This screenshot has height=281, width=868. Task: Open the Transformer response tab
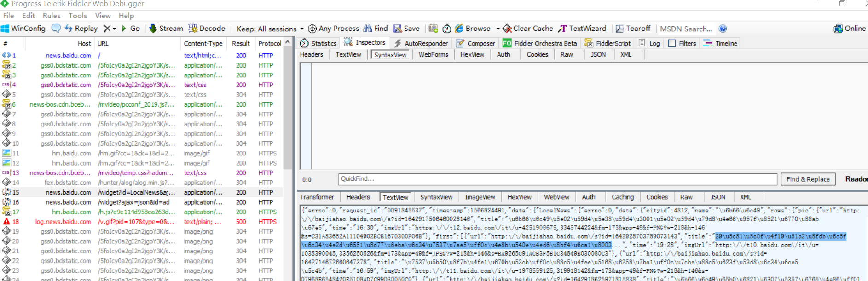tap(317, 197)
